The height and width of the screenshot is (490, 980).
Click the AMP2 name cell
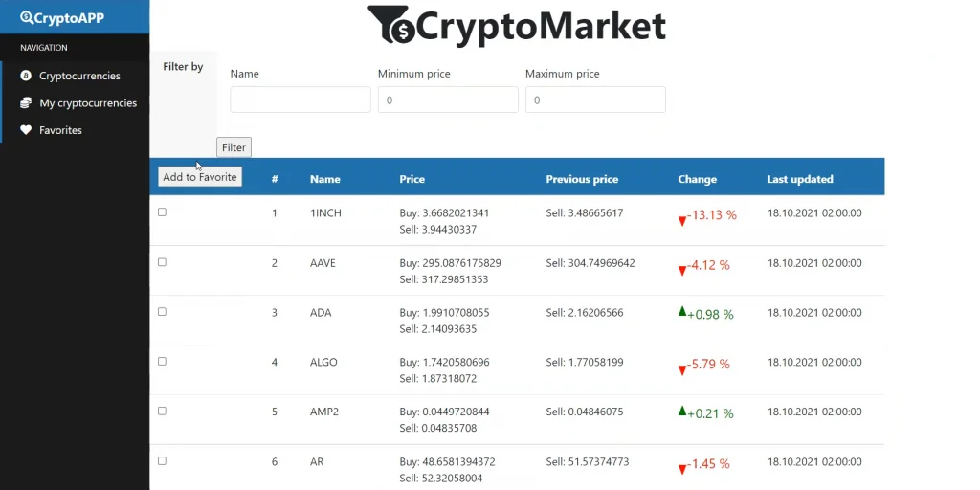coord(324,412)
